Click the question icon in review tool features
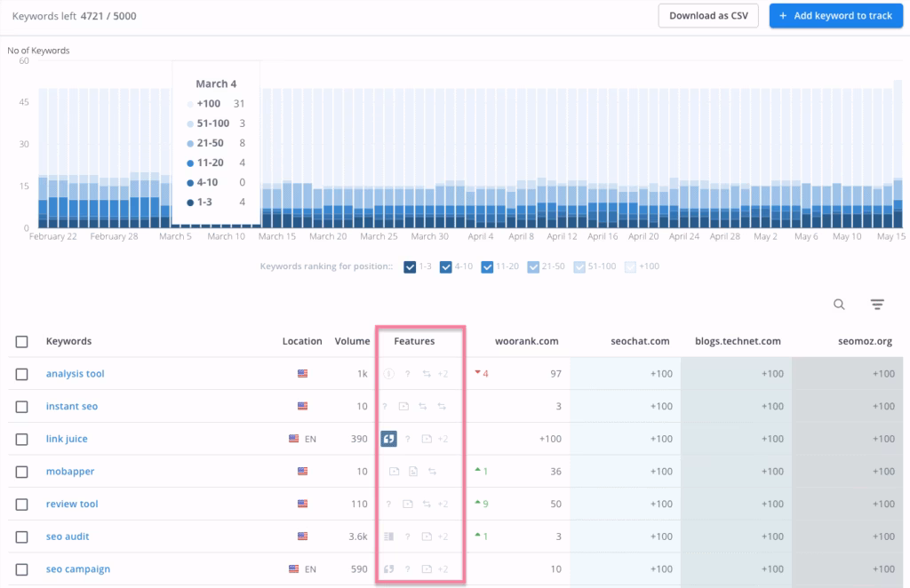 (388, 504)
